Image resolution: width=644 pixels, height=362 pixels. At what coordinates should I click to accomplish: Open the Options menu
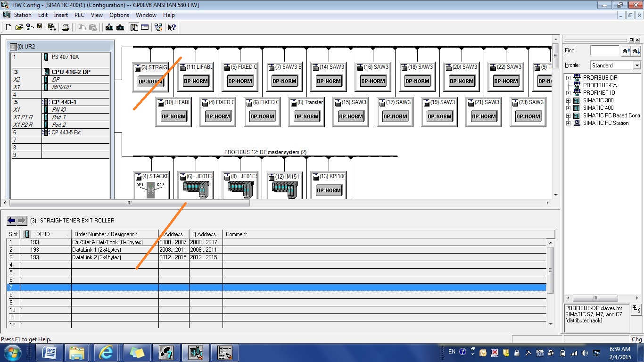point(119,15)
